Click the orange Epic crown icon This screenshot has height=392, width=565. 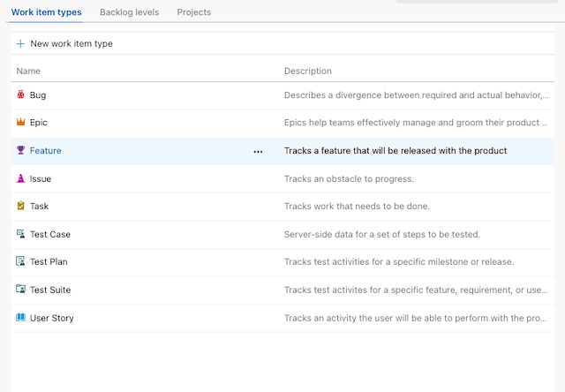tap(21, 123)
